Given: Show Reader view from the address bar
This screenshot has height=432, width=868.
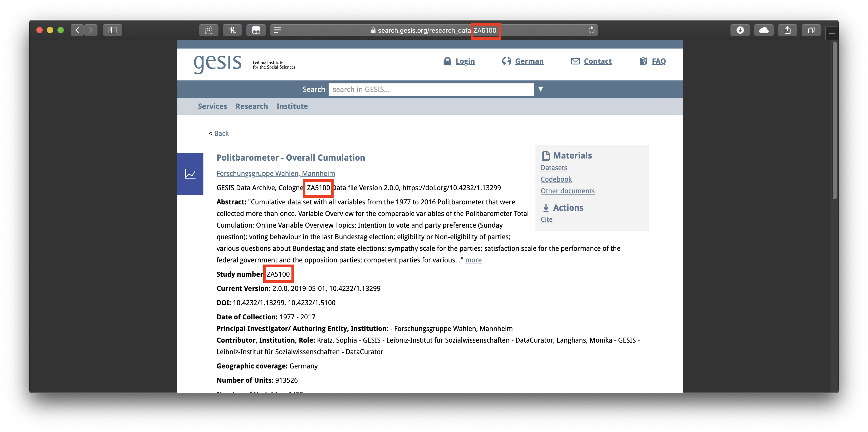Looking at the screenshot, I should 277,30.
